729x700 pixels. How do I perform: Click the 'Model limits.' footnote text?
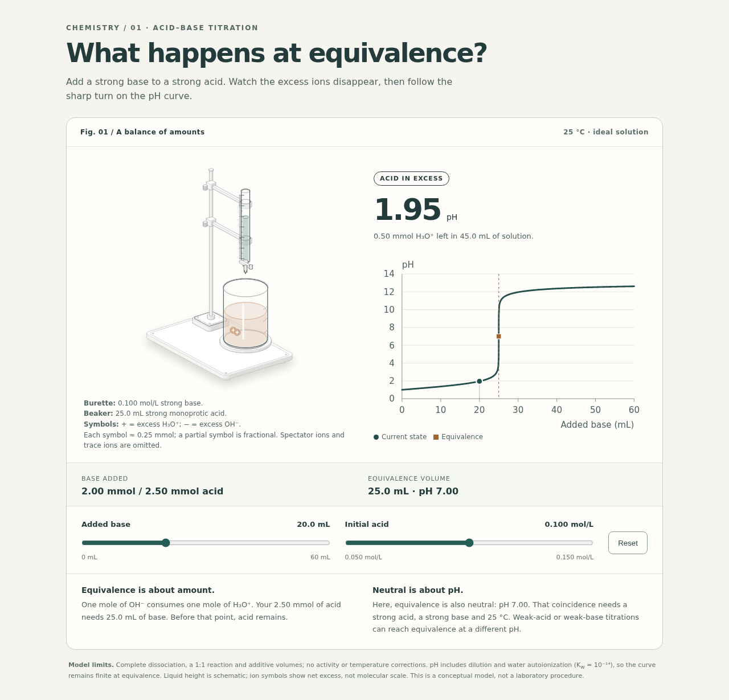pyautogui.click(x=91, y=665)
